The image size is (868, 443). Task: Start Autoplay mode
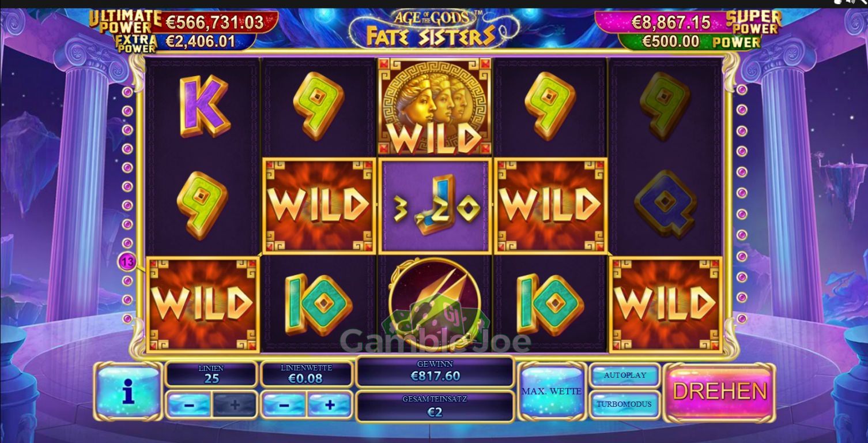pos(625,376)
